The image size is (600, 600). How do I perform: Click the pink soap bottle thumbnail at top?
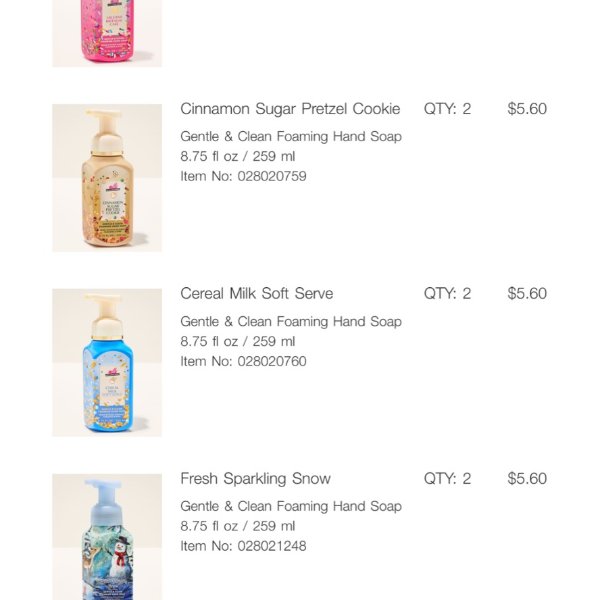(107, 32)
